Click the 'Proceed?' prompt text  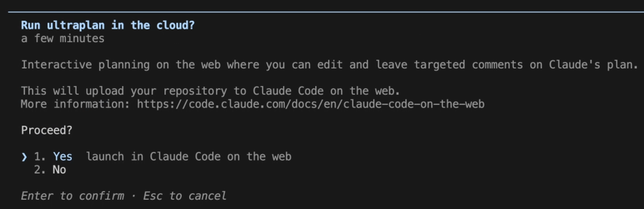pos(47,130)
